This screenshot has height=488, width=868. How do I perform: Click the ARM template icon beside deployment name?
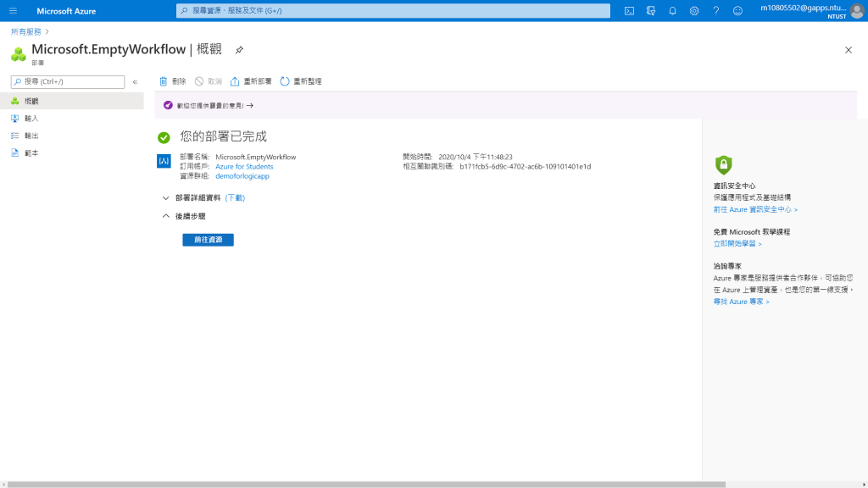click(x=164, y=161)
